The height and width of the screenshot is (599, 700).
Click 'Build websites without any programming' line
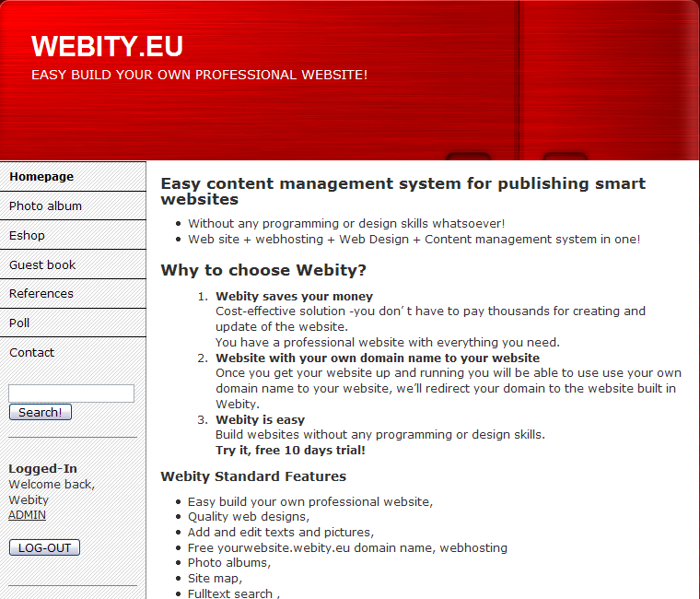380,435
